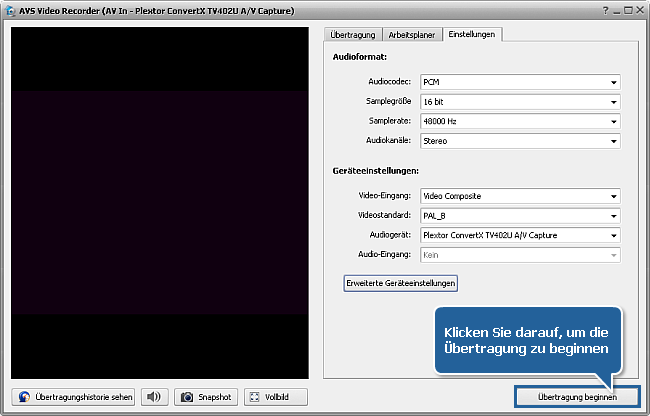Click the Audioformat: section heading
This screenshot has width=650, height=416.
click(359, 57)
